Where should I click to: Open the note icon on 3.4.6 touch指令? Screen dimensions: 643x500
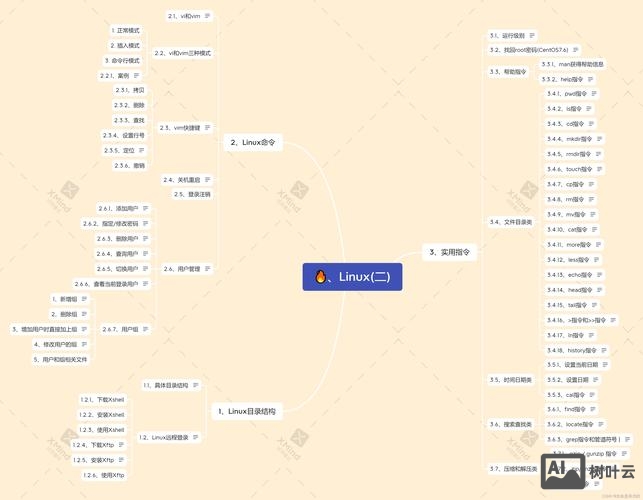599,169
